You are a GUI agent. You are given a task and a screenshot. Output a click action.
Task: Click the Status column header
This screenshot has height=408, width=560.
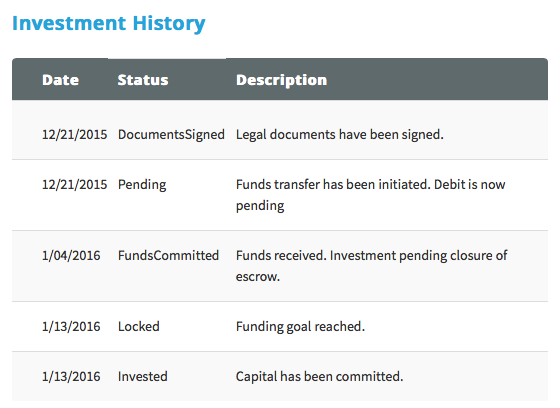143,80
